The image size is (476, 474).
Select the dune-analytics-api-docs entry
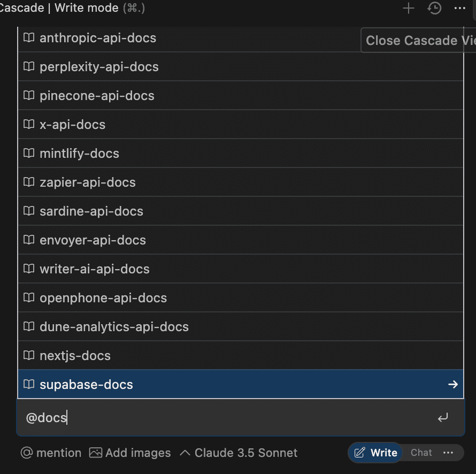[114, 327]
